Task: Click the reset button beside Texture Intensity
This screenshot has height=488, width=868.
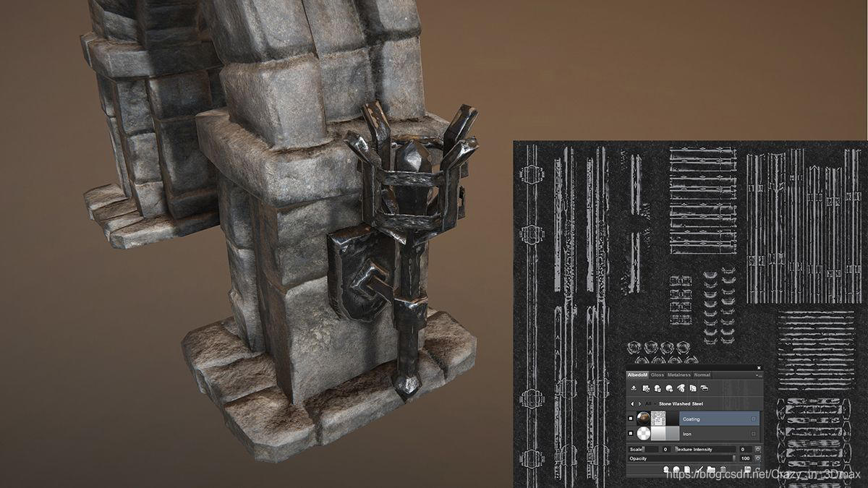Action: [757, 449]
